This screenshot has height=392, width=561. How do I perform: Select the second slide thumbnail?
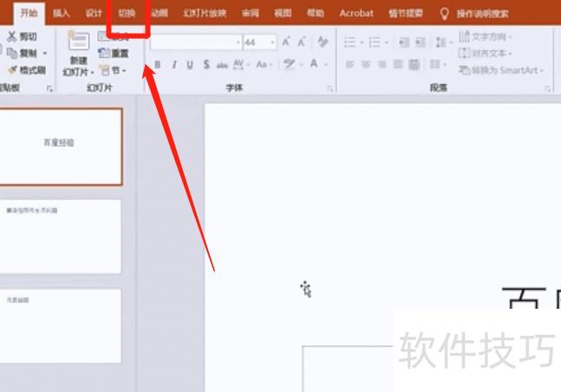[x=61, y=237]
